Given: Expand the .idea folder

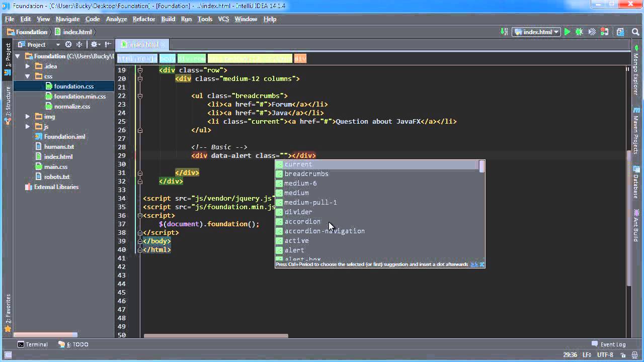Looking at the screenshot, I should pyautogui.click(x=28, y=66).
